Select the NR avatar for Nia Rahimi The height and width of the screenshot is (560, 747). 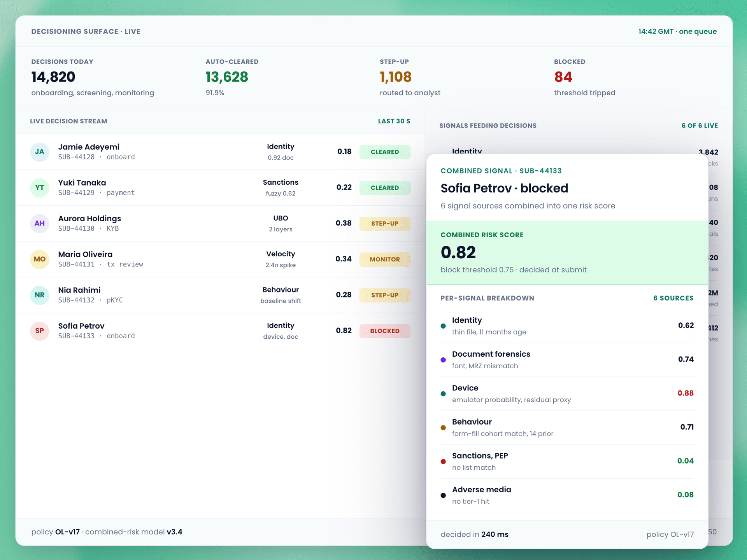(x=39, y=295)
